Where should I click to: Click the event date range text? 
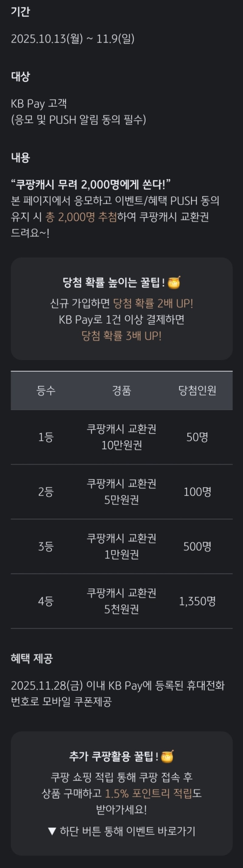click(73, 39)
